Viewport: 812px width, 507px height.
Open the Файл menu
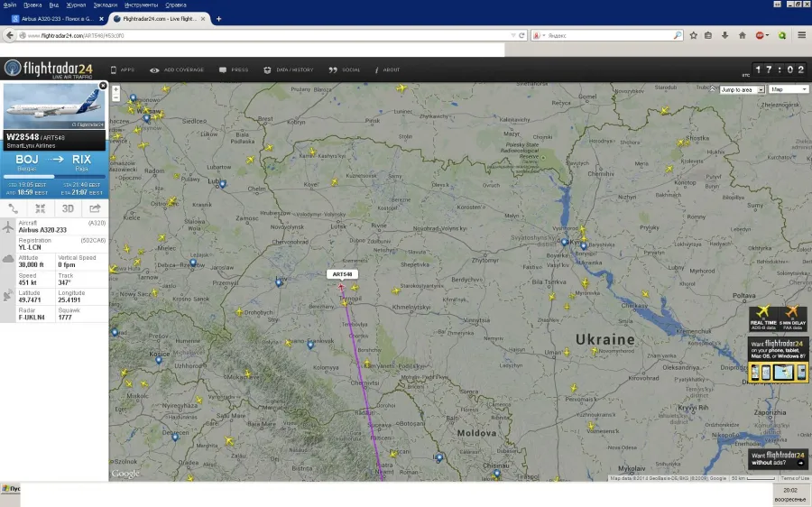[x=9, y=5]
